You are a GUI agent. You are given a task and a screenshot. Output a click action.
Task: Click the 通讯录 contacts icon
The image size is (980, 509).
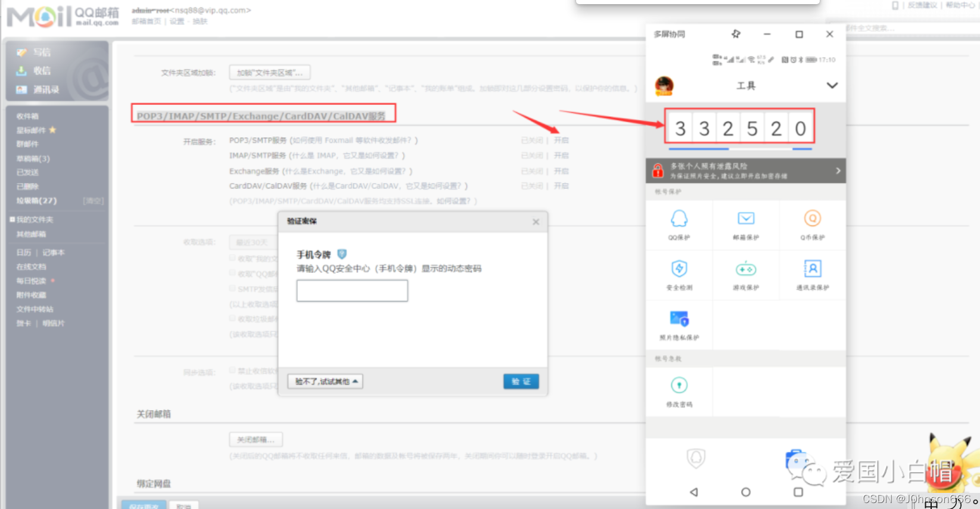pos(21,89)
